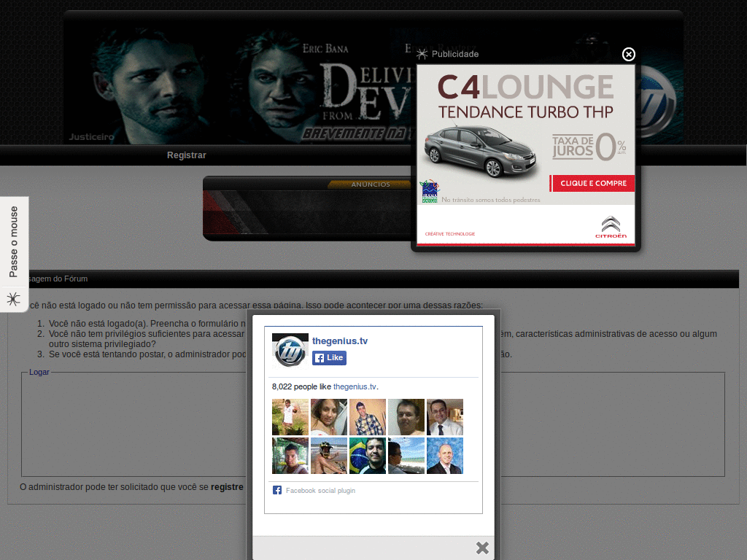The image size is (747, 560).
Task: Click the registre link text
Action: click(227, 487)
